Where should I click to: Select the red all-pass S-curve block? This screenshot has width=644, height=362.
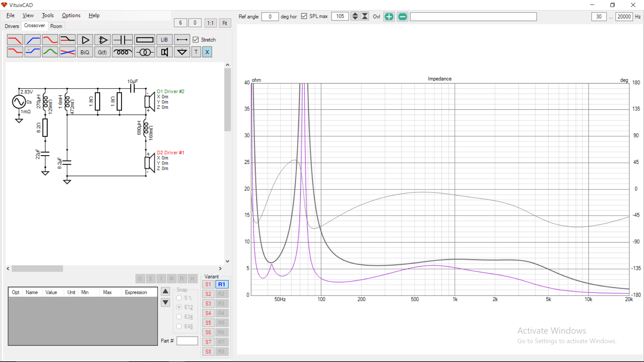point(50,40)
